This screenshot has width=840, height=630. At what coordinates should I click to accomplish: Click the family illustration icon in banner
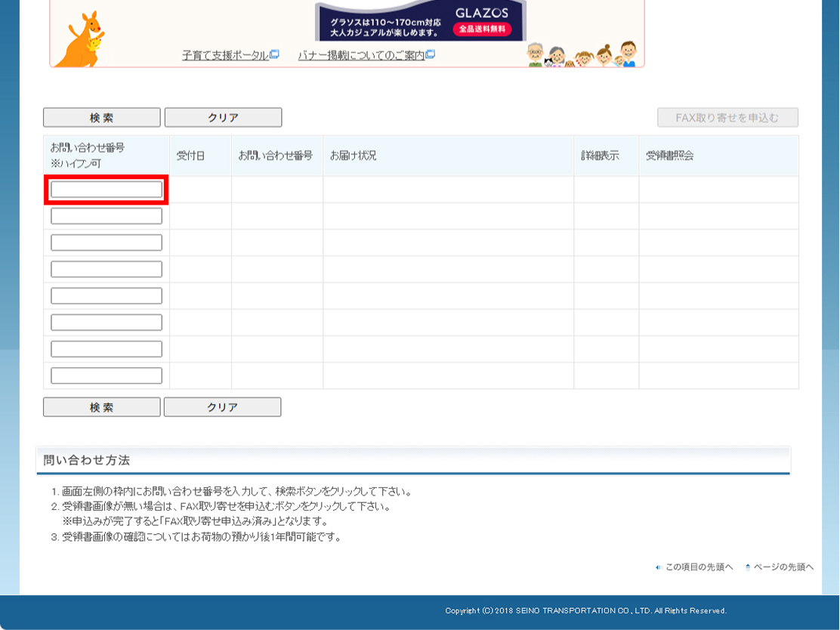pos(582,54)
